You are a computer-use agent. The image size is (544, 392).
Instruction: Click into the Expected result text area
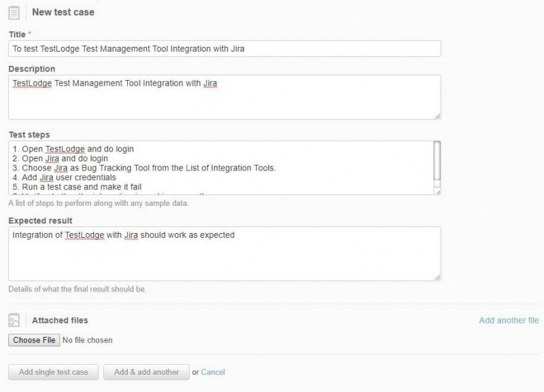point(224,258)
